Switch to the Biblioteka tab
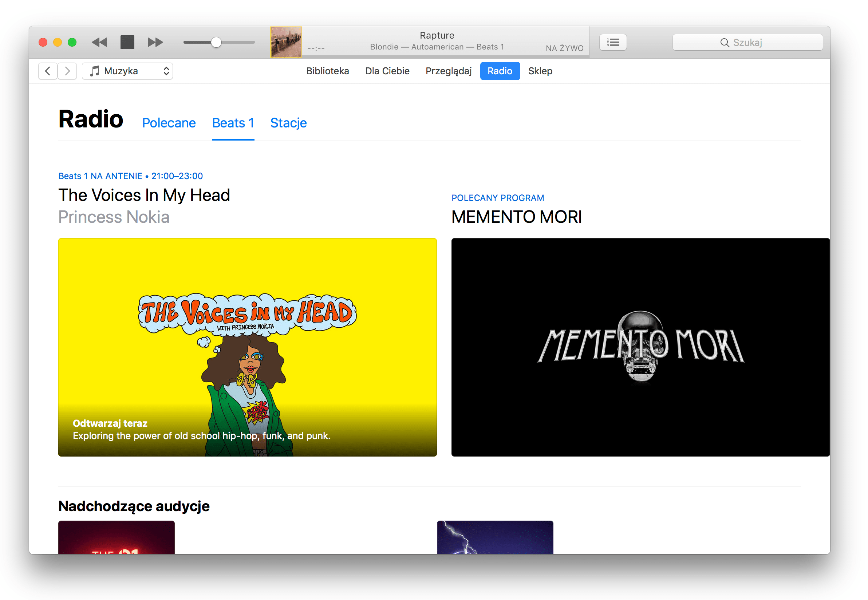Viewport: 868px width, 600px height. pos(327,71)
